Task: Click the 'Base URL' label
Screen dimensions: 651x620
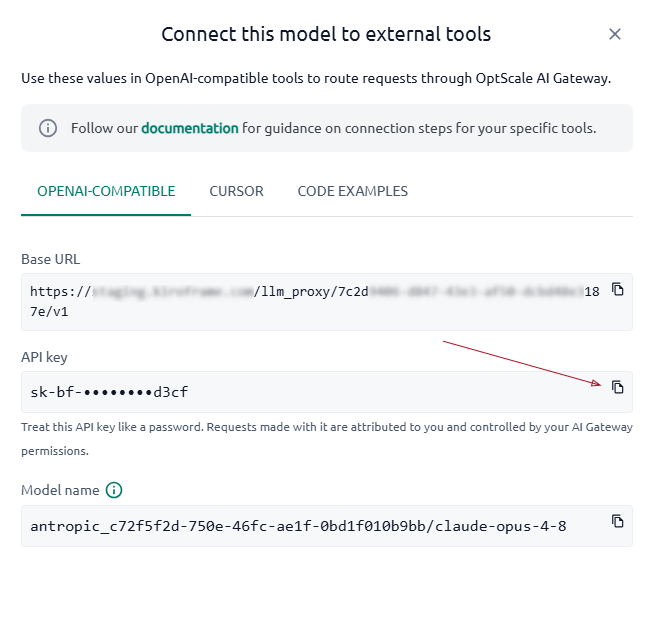Action: point(51,259)
